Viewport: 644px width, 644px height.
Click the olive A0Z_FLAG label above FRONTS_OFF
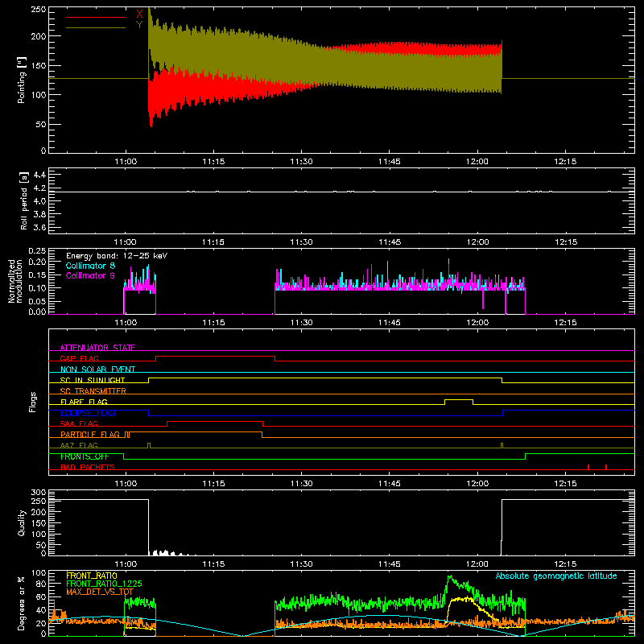(79, 445)
